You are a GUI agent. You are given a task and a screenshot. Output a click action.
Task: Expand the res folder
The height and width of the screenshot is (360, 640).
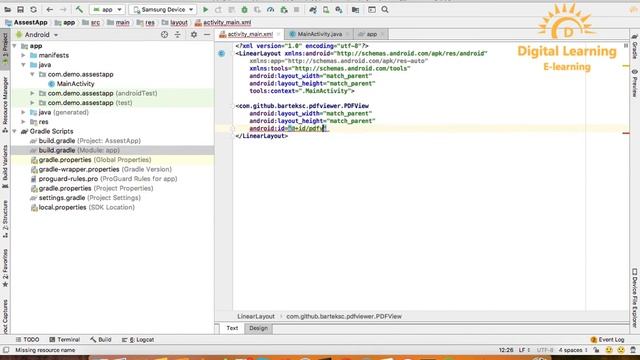24,122
